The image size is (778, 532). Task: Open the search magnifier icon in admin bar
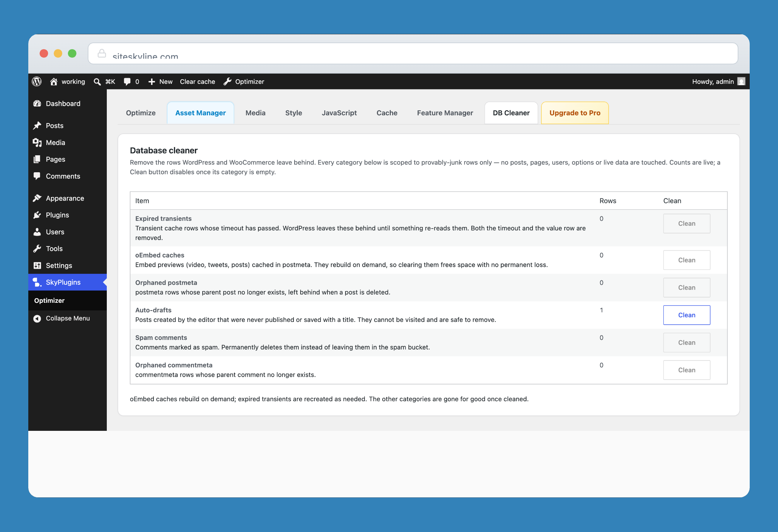tap(97, 82)
